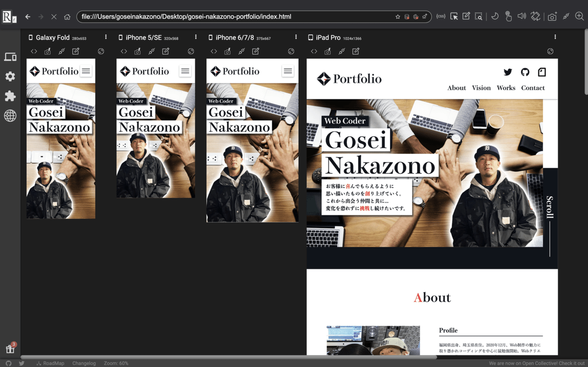Open the plug icon in the top toolbar
The height and width of the screenshot is (367, 588).
click(566, 17)
